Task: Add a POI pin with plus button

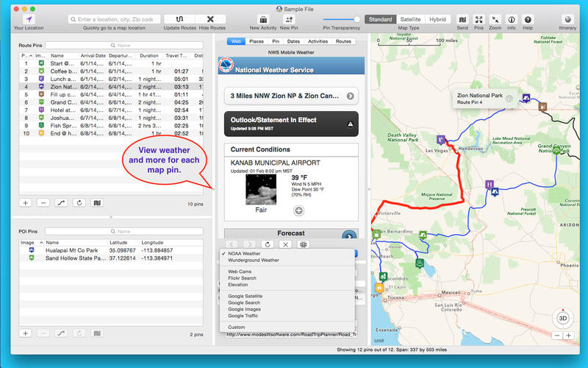Action: (26, 333)
